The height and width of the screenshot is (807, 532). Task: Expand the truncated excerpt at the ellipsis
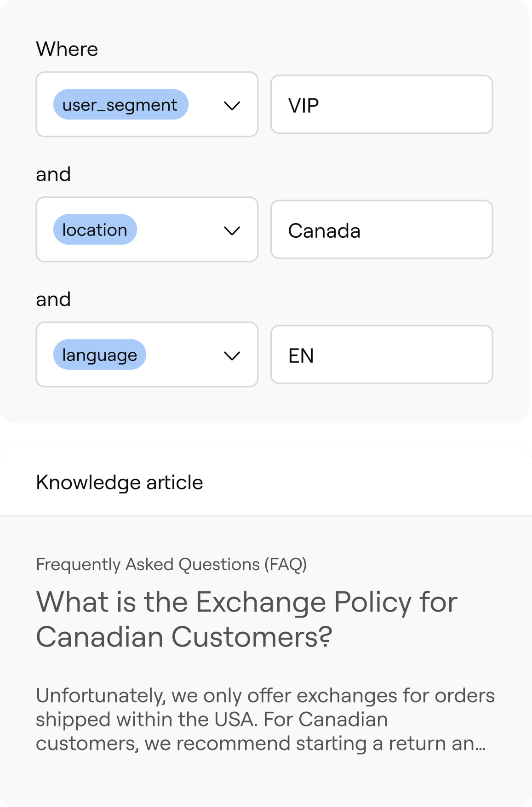480,744
